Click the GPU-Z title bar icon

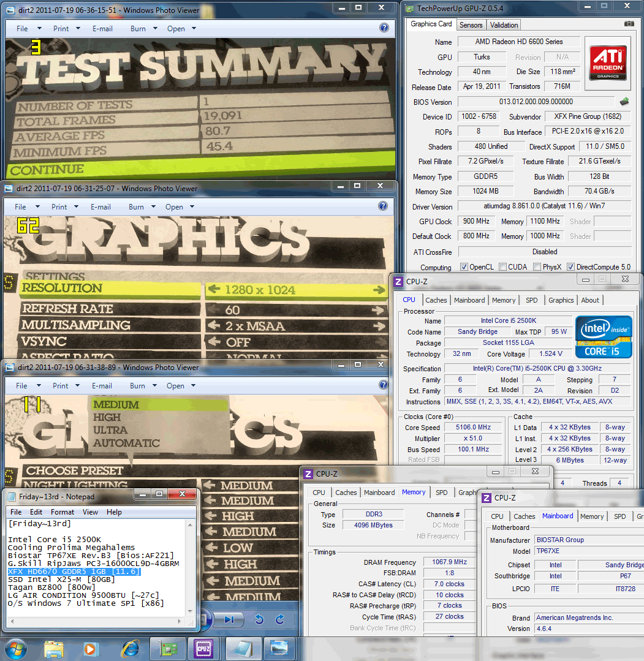coord(409,8)
